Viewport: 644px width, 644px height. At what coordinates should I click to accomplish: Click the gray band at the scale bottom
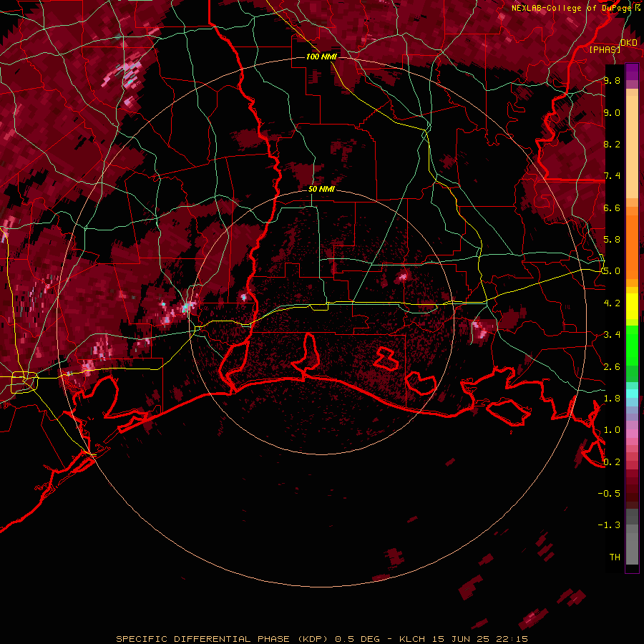click(x=632, y=538)
